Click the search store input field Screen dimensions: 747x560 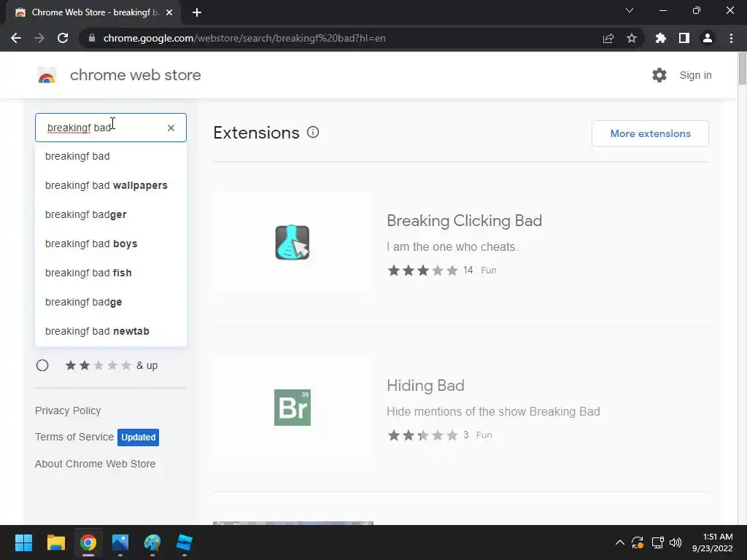(111, 128)
